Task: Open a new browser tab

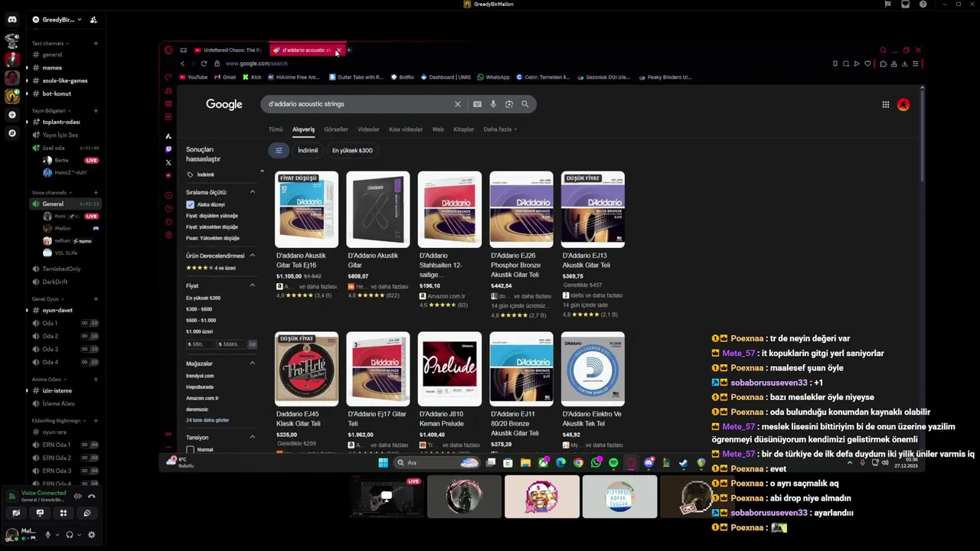Action: point(348,51)
